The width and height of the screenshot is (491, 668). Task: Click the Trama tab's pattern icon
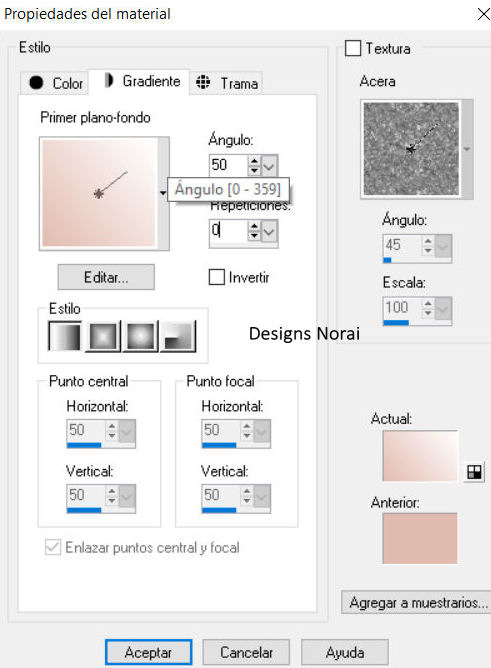203,82
